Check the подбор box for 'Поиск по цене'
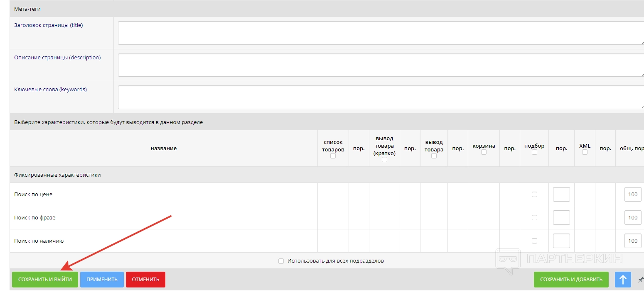Image resolution: width=644 pixels, height=297 pixels. 534,194
